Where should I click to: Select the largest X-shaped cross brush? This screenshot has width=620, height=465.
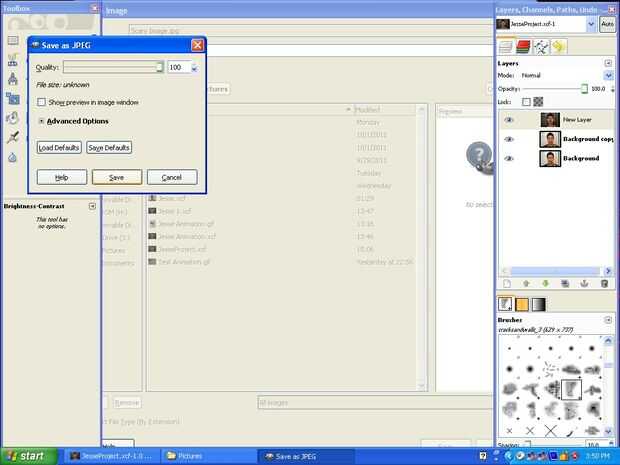pos(550,431)
